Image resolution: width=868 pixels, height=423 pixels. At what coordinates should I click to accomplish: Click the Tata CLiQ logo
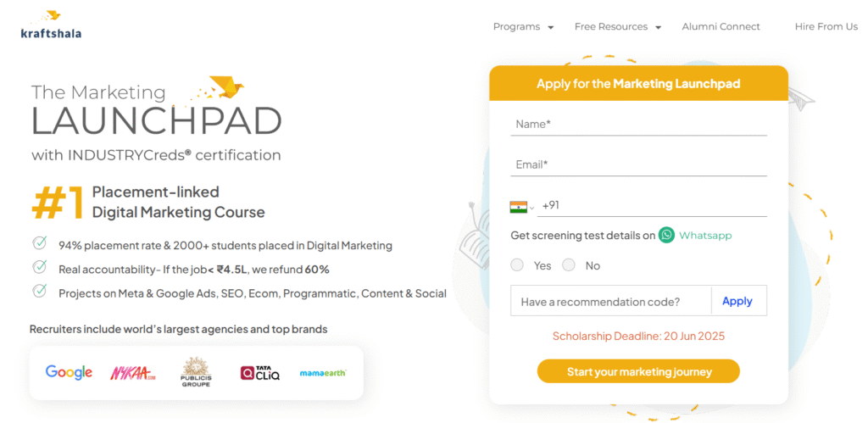pos(260,373)
